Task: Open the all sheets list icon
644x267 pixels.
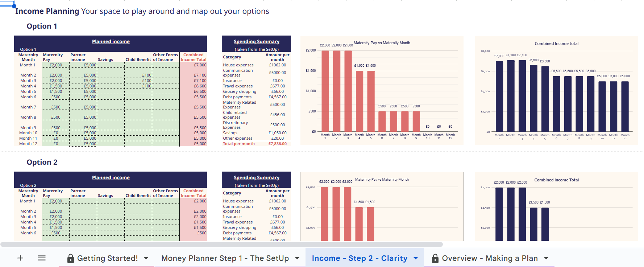Action: point(42,258)
